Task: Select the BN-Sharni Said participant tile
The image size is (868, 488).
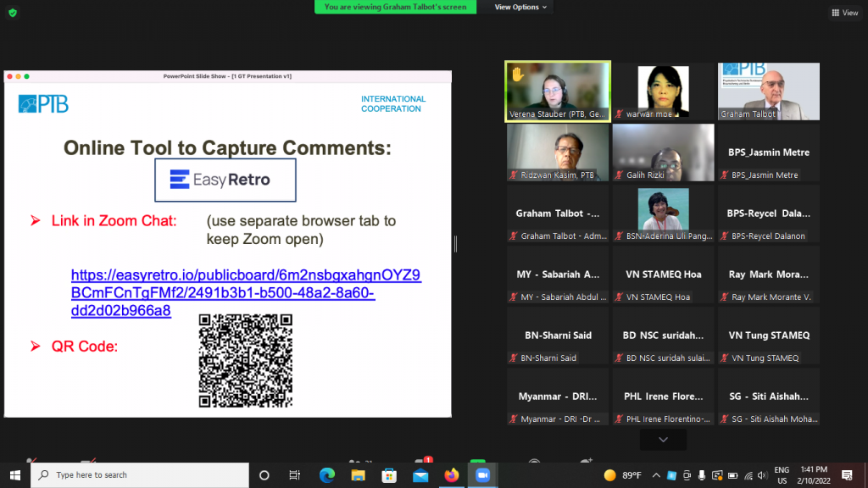Action: tap(558, 335)
